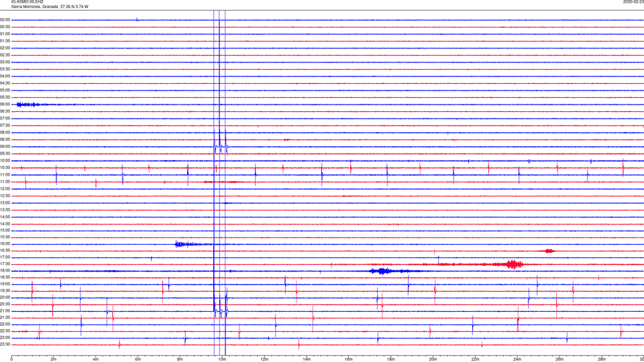Screen dimensions: 644x362
Task: Click the 04:00 trace time label
Action: (x=5, y=76)
